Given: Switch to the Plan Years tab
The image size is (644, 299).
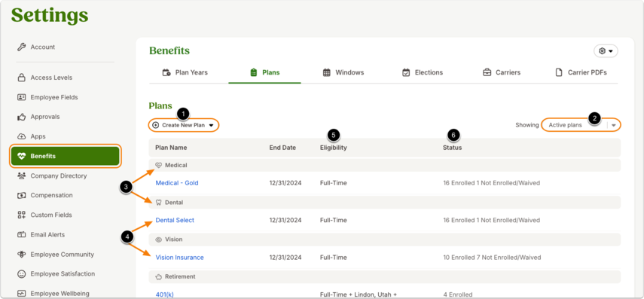Looking at the screenshot, I should [x=185, y=73].
